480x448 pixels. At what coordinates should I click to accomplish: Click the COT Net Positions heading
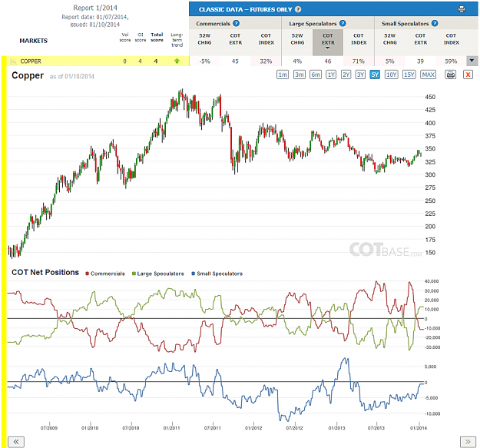[45, 272]
